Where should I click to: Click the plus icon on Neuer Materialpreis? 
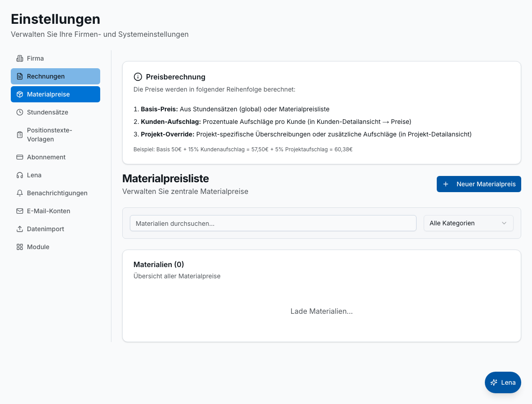click(446, 184)
